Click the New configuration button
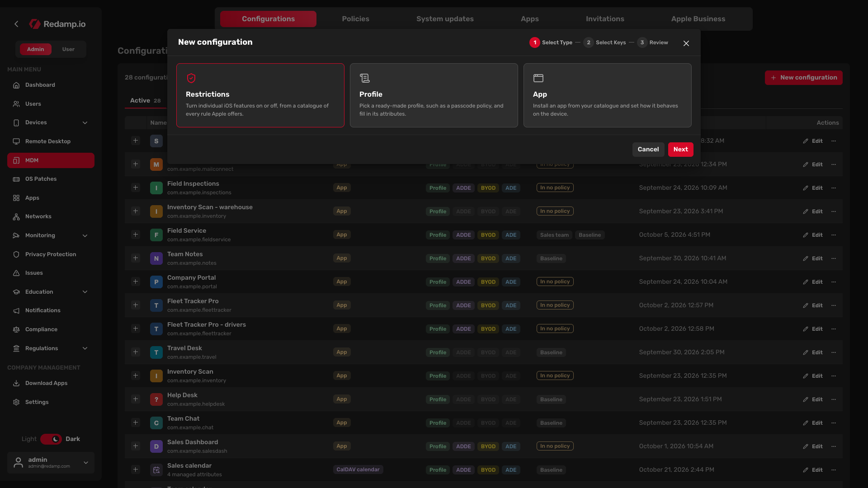 [803, 78]
